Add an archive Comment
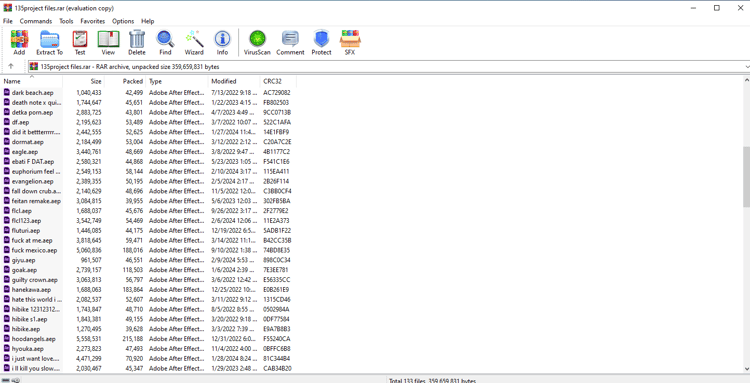The height and width of the screenshot is (383, 750). (x=290, y=43)
